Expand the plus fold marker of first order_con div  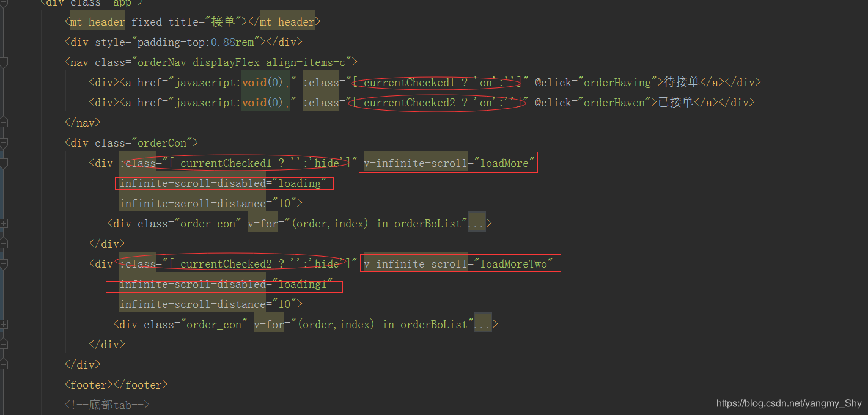click(x=4, y=224)
